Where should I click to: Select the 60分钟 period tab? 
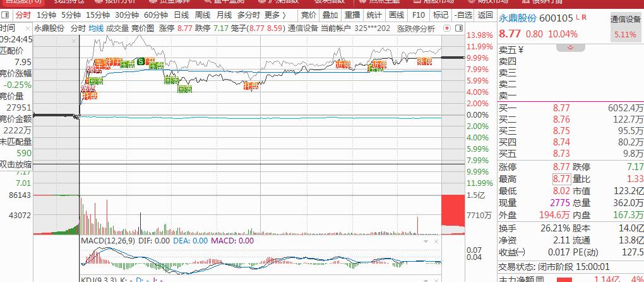[x=155, y=15]
